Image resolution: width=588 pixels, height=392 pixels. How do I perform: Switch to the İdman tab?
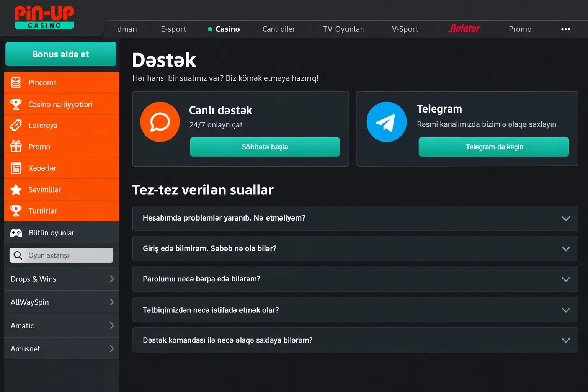tap(126, 29)
